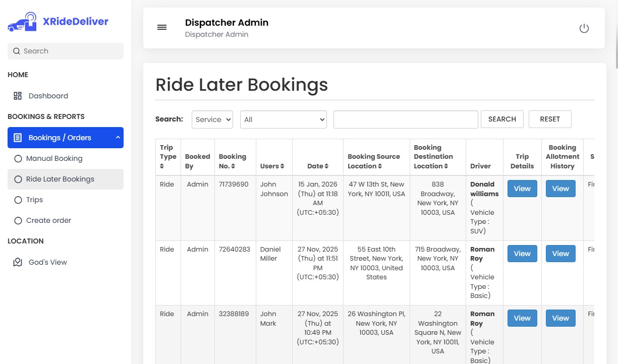Click the logout power icon
Image resolution: width=618 pixels, height=364 pixels.
(584, 28)
